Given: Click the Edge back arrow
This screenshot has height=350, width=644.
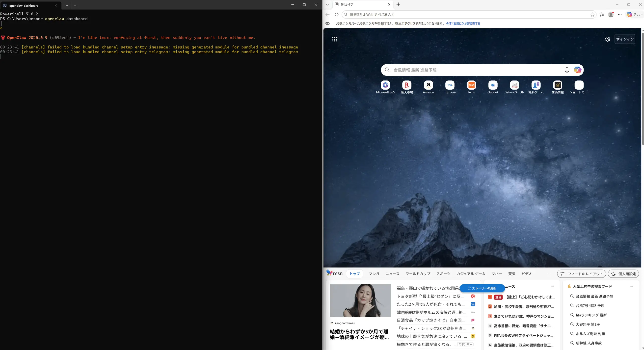Looking at the screenshot, I should [x=327, y=15].
